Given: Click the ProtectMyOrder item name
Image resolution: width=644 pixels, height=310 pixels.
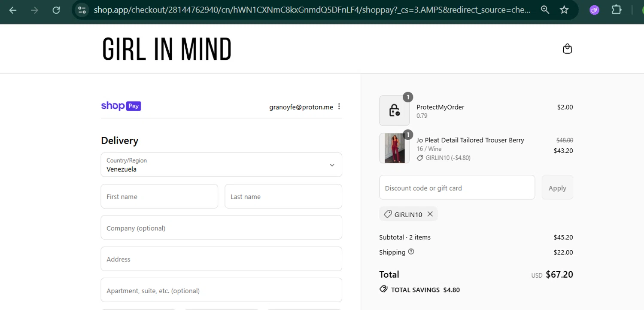Looking at the screenshot, I should 440,107.
